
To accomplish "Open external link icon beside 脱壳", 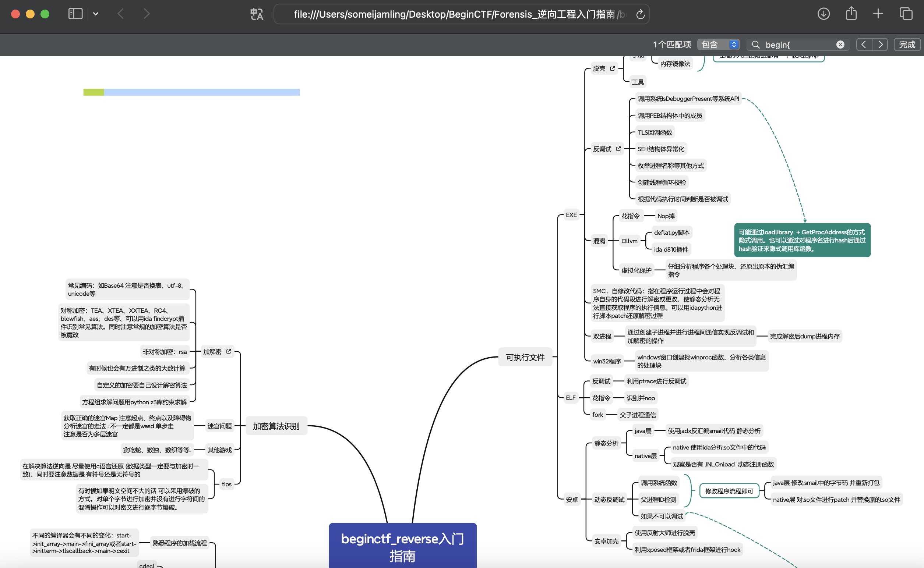I will [x=612, y=68].
